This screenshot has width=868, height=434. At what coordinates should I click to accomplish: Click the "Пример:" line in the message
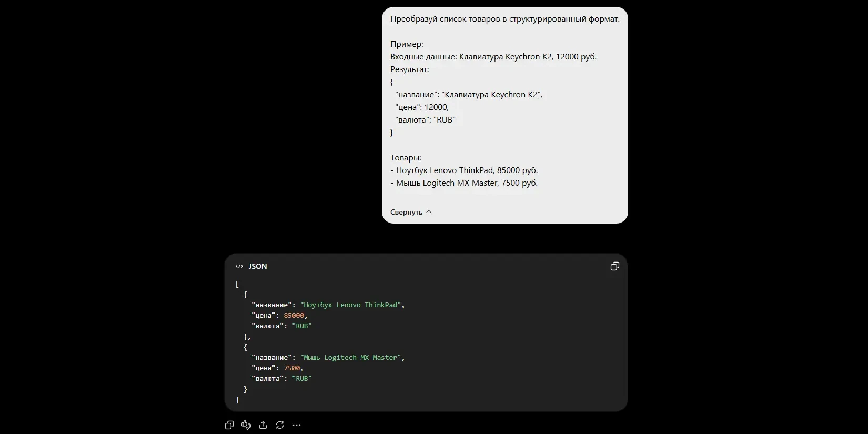pyautogui.click(x=407, y=44)
